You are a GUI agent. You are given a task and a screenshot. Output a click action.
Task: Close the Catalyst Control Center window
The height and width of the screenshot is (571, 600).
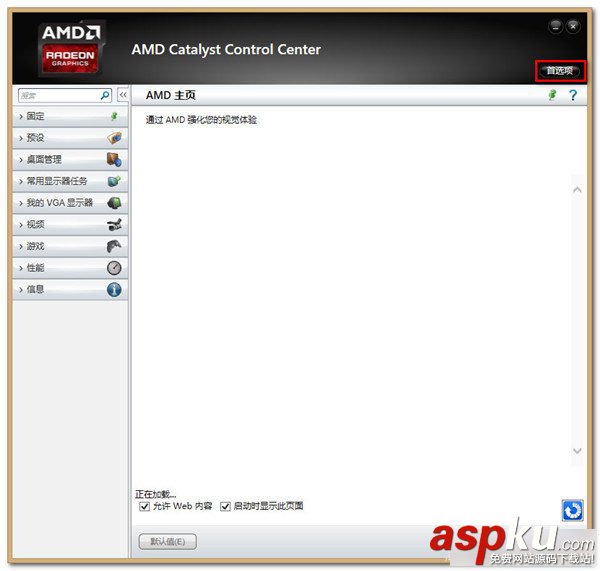point(573,26)
